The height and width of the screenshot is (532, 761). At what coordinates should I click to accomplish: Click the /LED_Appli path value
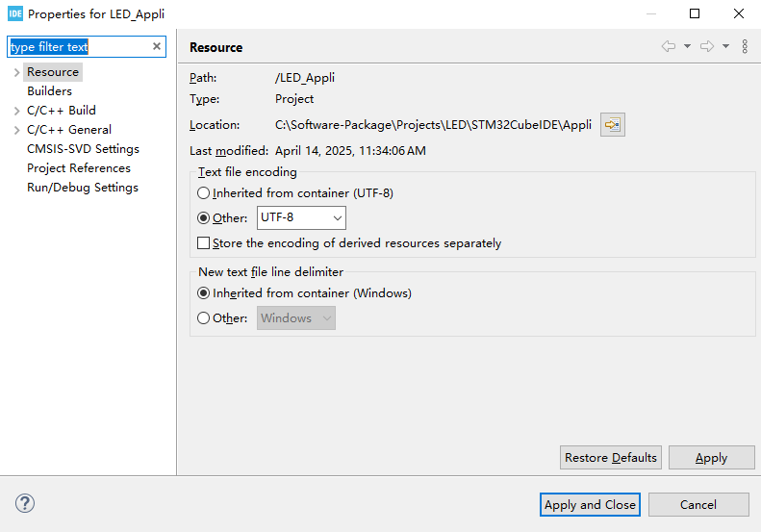point(305,78)
